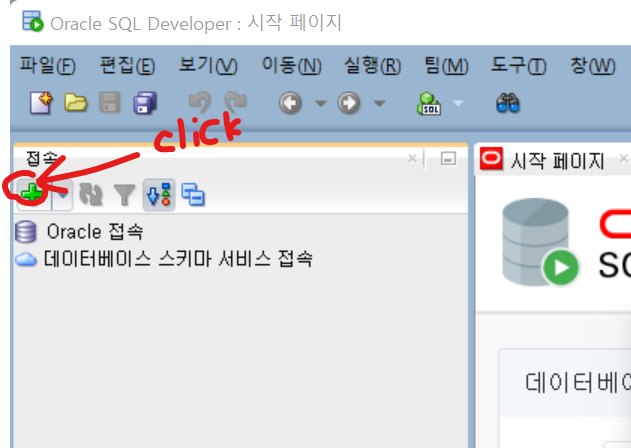This screenshot has width=631, height=448.
Task: Select Oracle 접속 tree node
Action: (95, 232)
